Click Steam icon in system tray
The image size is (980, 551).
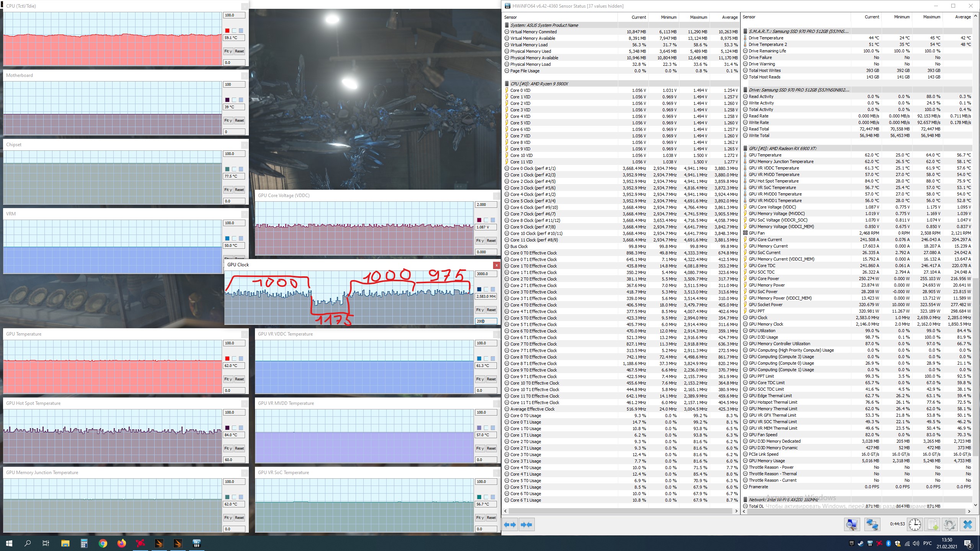click(861, 543)
